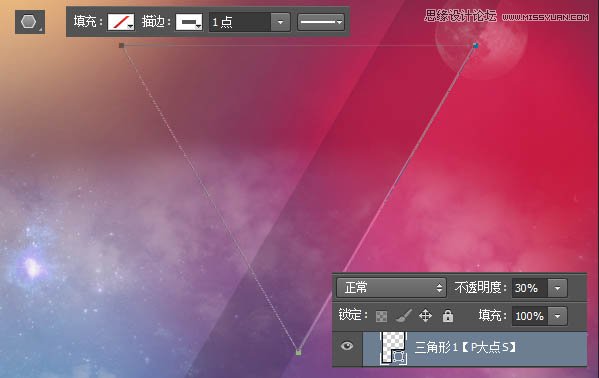Open the blend mode dropdown showing 正常

coord(391,288)
